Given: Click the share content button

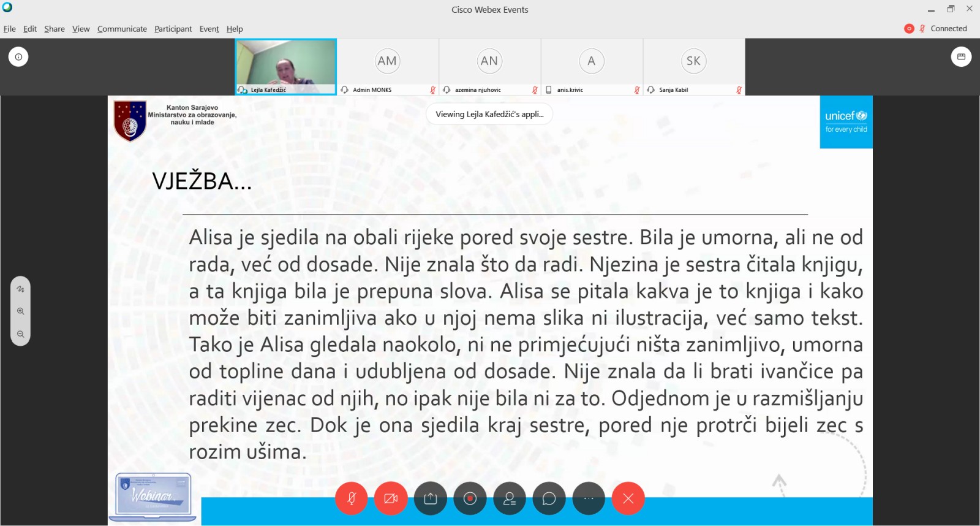Looking at the screenshot, I should [x=431, y=498].
